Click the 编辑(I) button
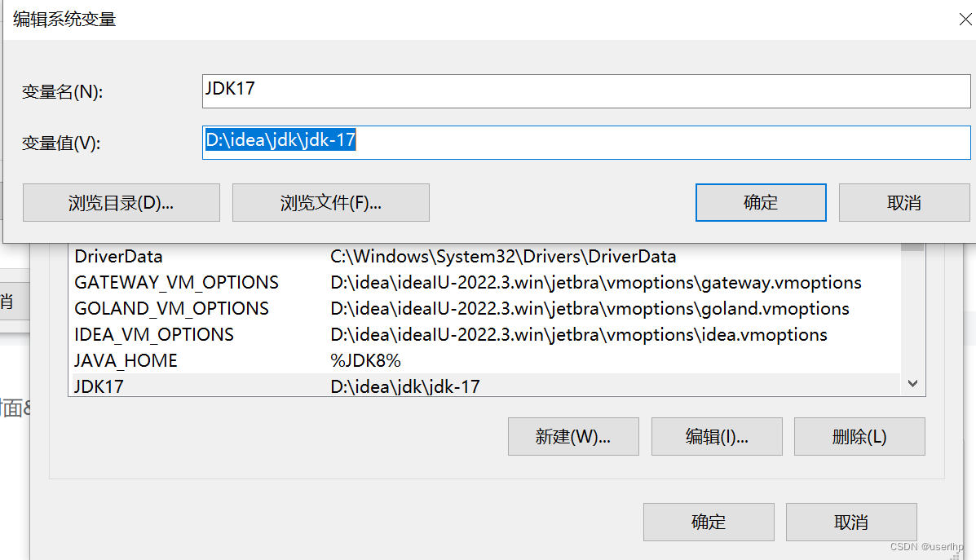This screenshot has height=560, width=976. pos(716,436)
